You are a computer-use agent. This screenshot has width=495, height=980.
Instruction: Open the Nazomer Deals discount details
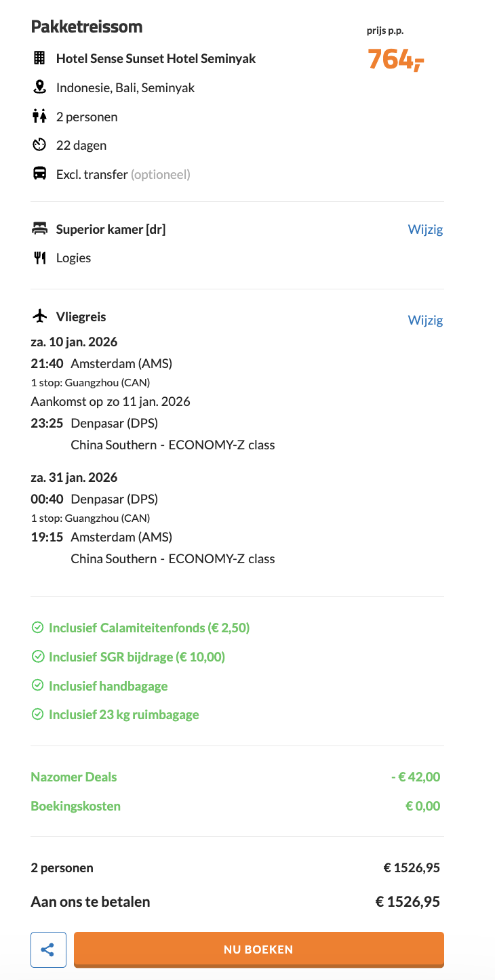coord(73,777)
